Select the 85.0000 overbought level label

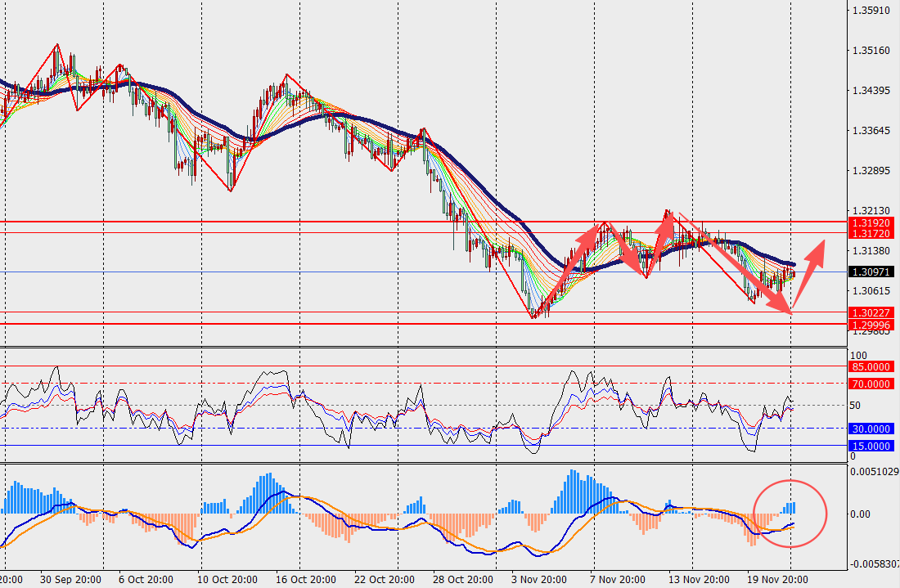[x=871, y=367]
